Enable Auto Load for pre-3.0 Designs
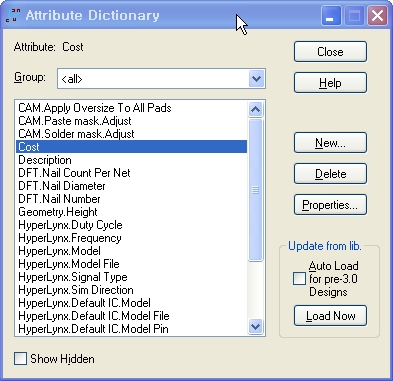This screenshot has width=393, height=381. pos(299,279)
